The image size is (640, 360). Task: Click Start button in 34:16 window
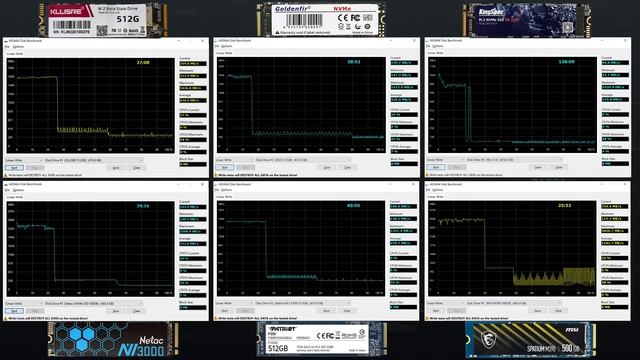pyautogui.click(x=14, y=311)
